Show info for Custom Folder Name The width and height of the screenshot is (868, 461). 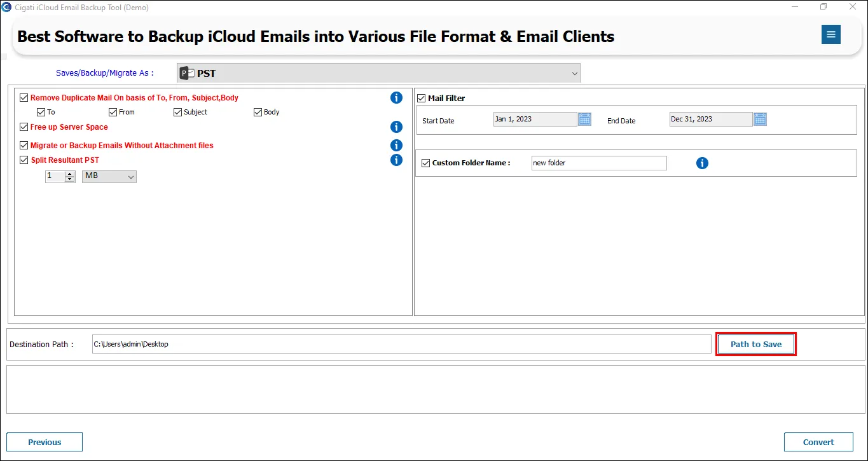[702, 163]
